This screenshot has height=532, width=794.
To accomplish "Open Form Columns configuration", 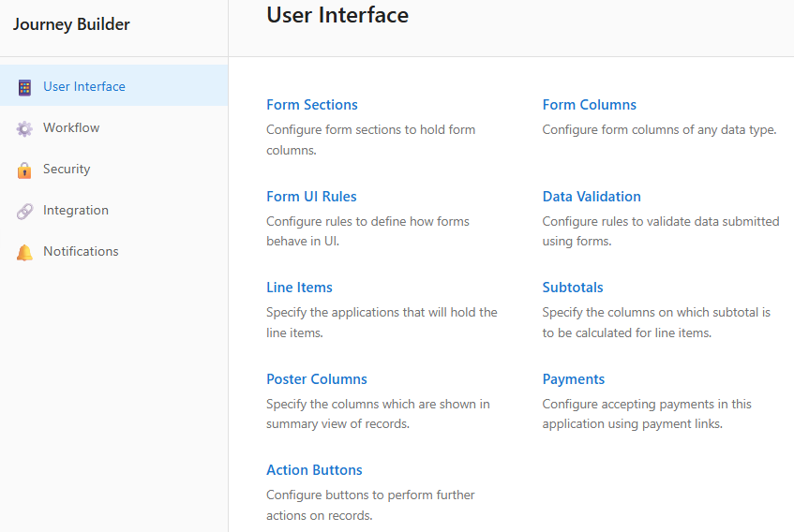I will pos(589,105).
